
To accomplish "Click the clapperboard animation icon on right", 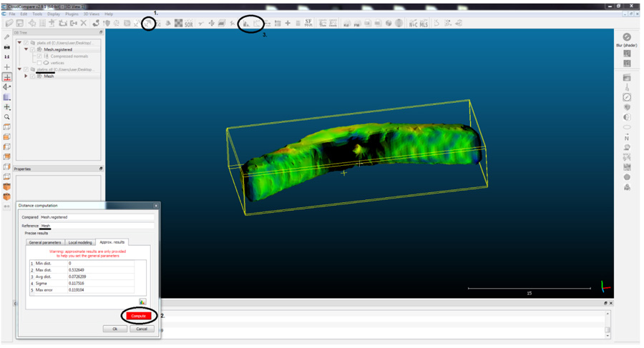I will (x=627, y=78).
